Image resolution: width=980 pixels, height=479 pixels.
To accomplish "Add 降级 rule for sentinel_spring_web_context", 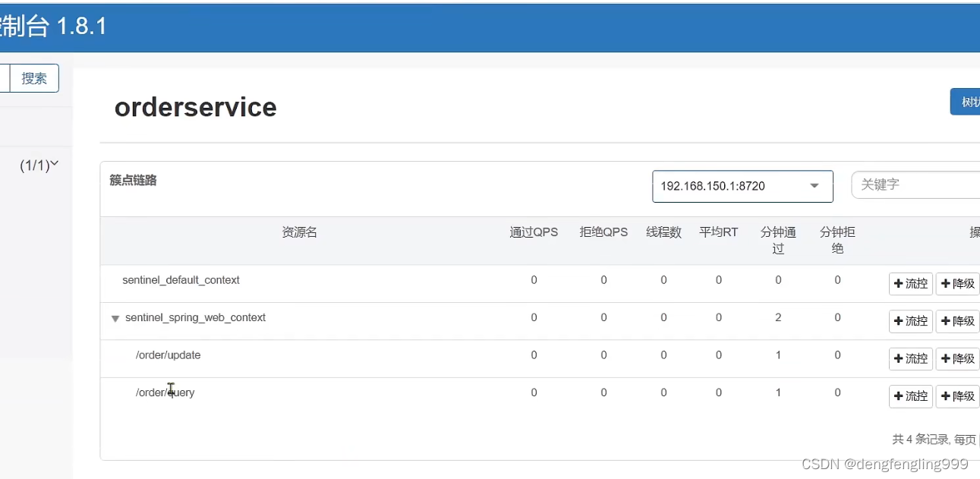I will point(957,321).
